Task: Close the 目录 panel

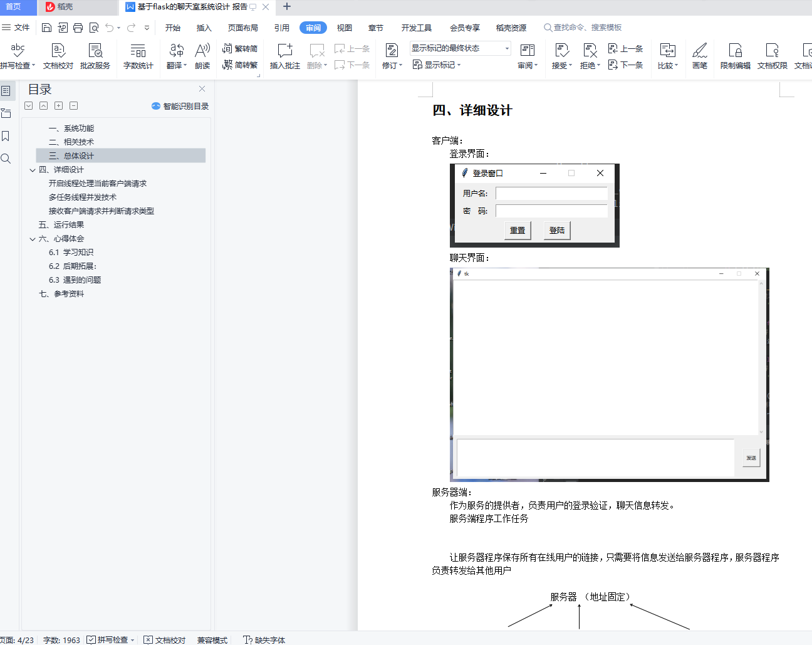Action: 202,89
